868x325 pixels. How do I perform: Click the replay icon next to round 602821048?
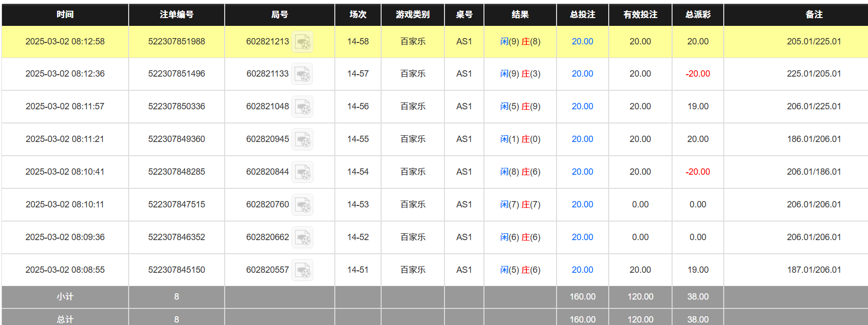tap(303, 107)
